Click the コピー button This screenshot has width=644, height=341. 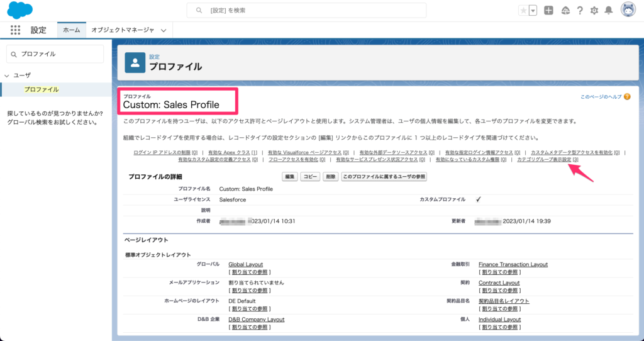[x=310, y=177]
